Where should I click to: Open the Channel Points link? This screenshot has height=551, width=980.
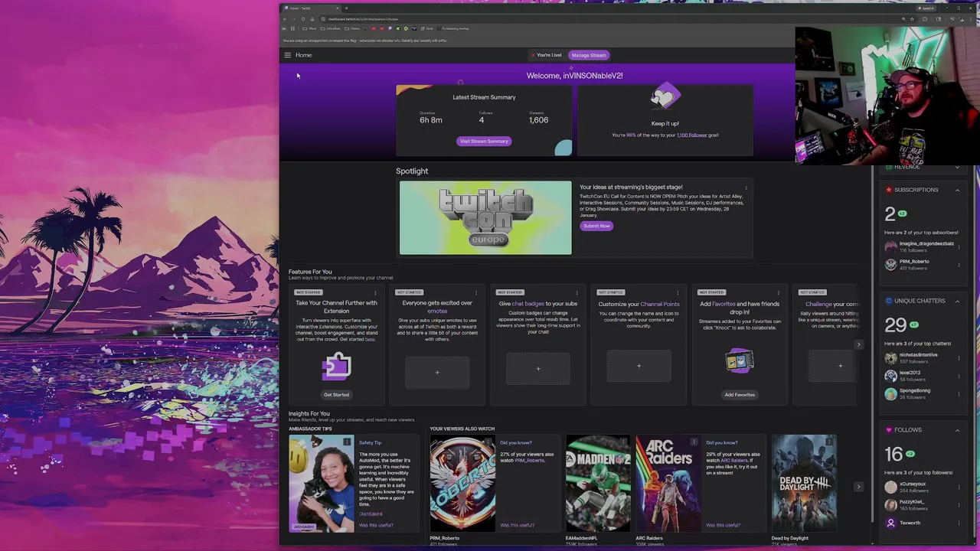(x=660, y=305)
